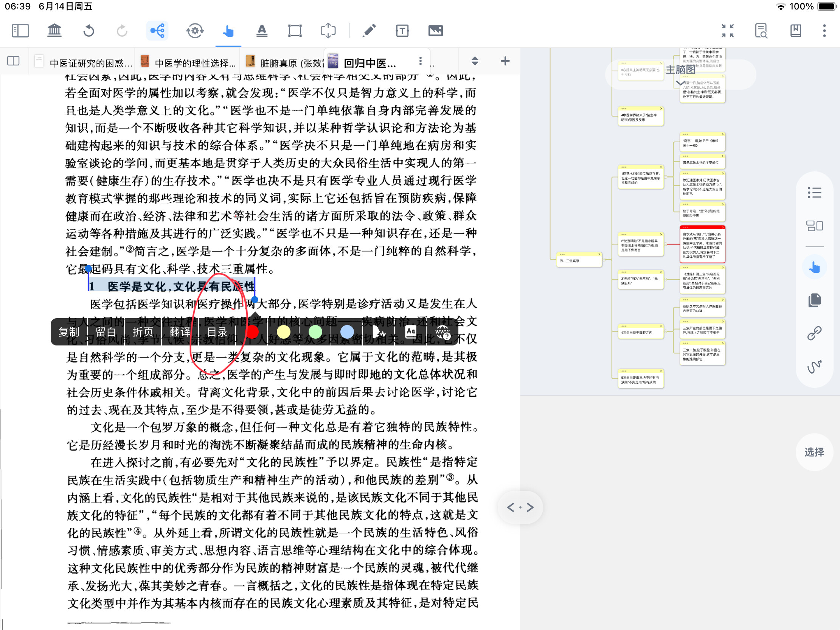The image size is (840, 630).
Task: Collapse the 主脑图 header chevron
Action: 680,82
